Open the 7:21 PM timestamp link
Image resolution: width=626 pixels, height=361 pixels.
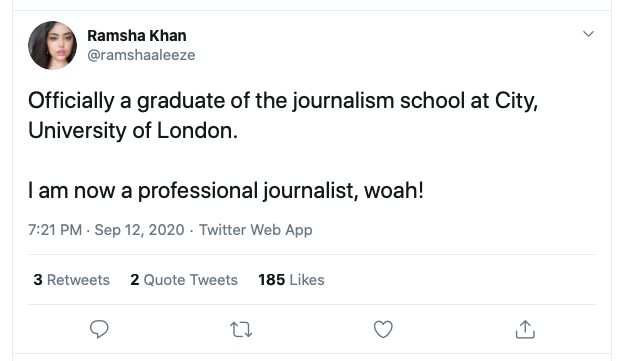tap(55, 230)
